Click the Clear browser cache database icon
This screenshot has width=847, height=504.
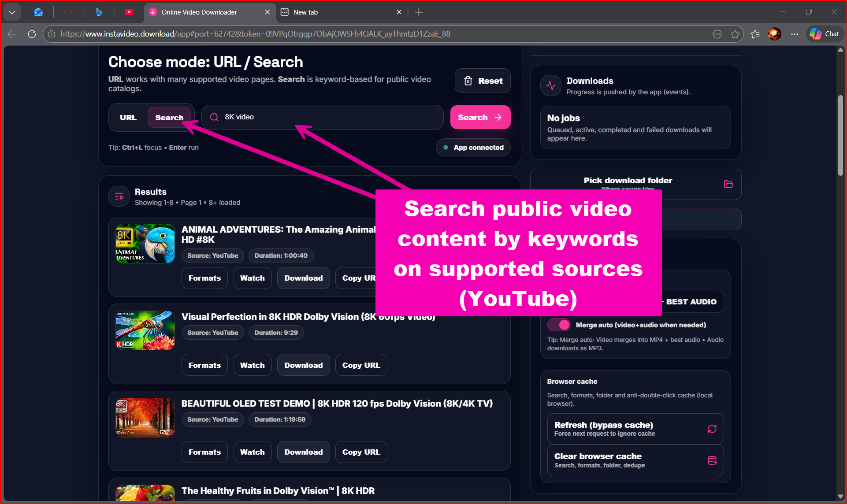point(712,460)
